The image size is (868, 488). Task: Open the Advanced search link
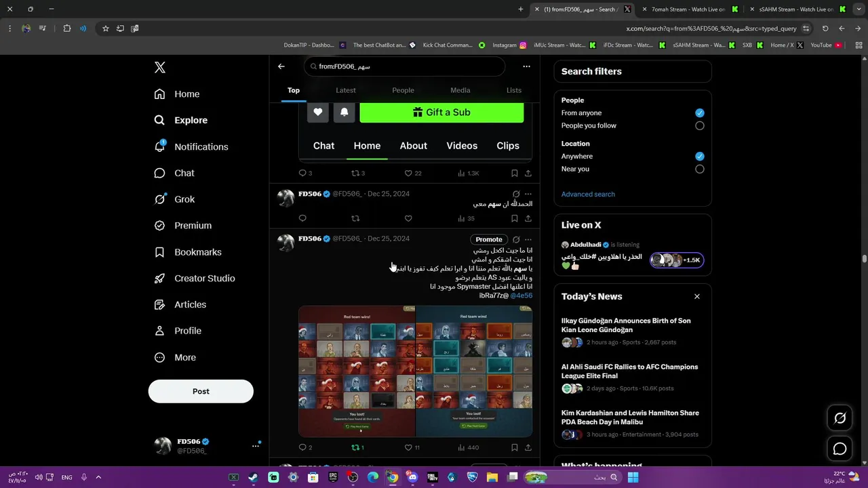(x=588, y=195)
